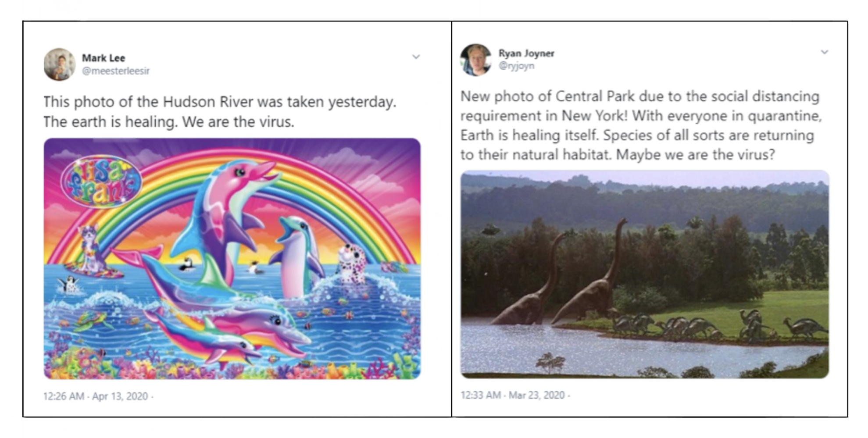Click the Lisa Frank logo in the image
The height and width of the screenshot is (438, 868).
[x=101, y=182]
